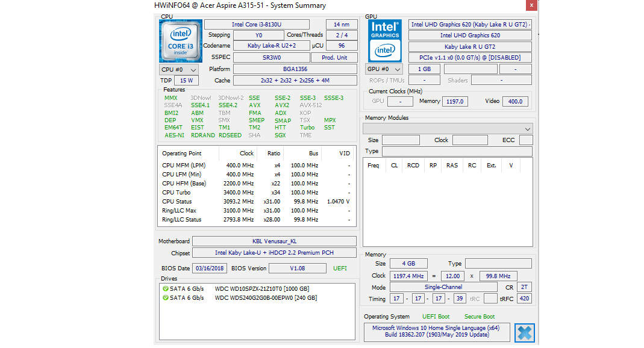Viewport: 644px width, 348px height.
Task: Click the tRFC value 420
Action: (x=525, y=299)
